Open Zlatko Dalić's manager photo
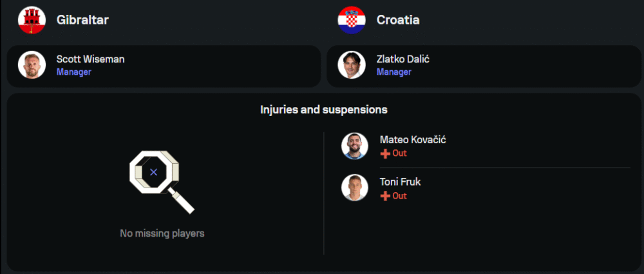 [x=352, y=65]
